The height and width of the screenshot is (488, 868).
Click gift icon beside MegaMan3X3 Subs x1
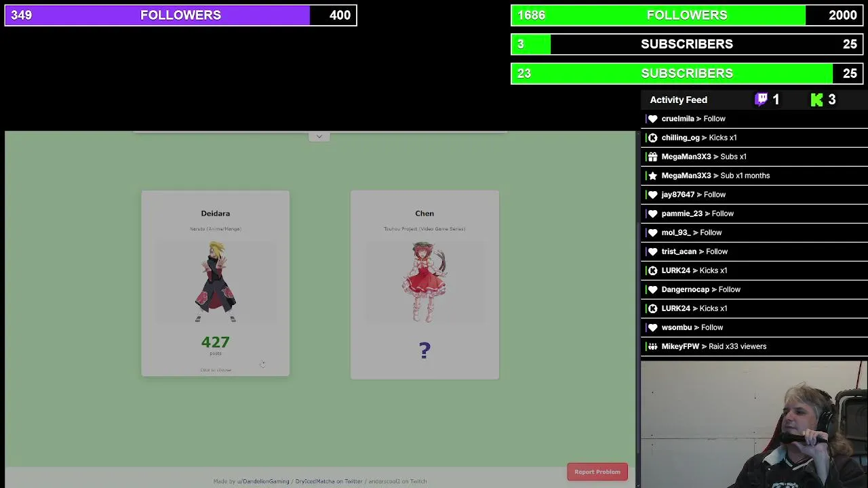653,157
